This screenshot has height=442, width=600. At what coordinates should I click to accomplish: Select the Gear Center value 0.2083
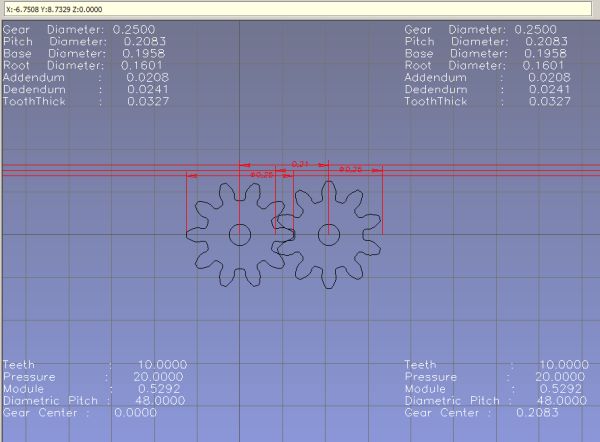coord(537,413)
